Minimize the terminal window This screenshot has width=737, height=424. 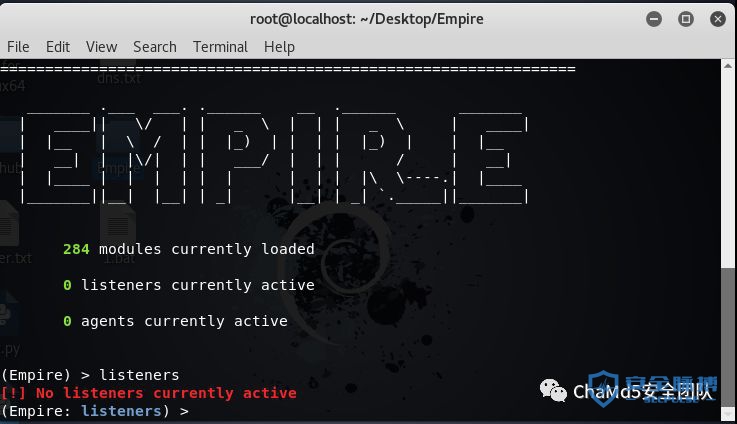click(654, 19)
